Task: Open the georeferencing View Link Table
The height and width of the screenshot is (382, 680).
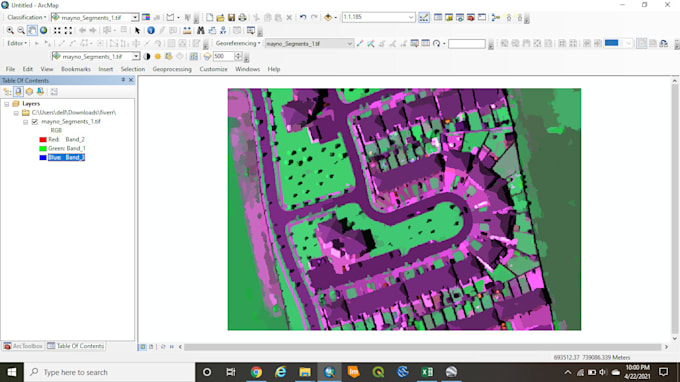Action: coord(425,43)
